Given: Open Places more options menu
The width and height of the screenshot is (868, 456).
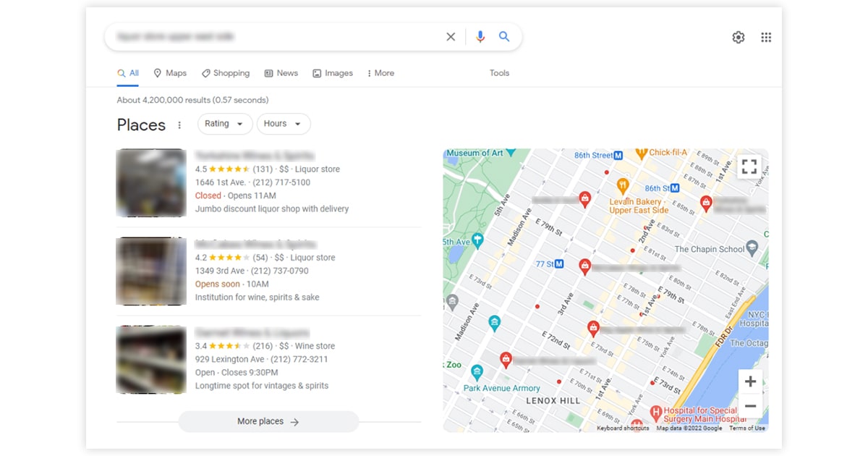Looking at the screenshot, I should click(x=180, y=125).
